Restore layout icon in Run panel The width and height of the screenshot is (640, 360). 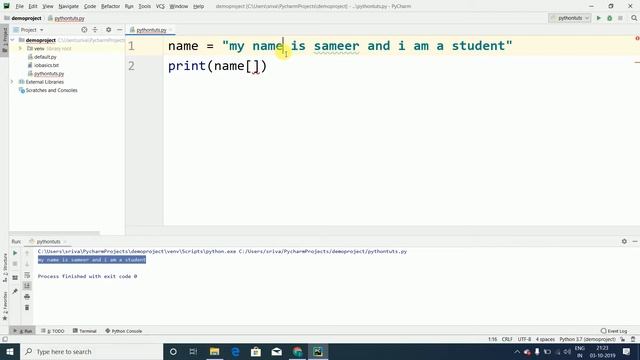pyautogui.click(x=15, y=278)
